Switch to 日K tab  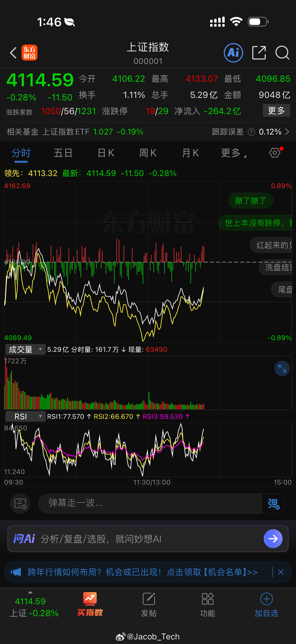[106, 153]
